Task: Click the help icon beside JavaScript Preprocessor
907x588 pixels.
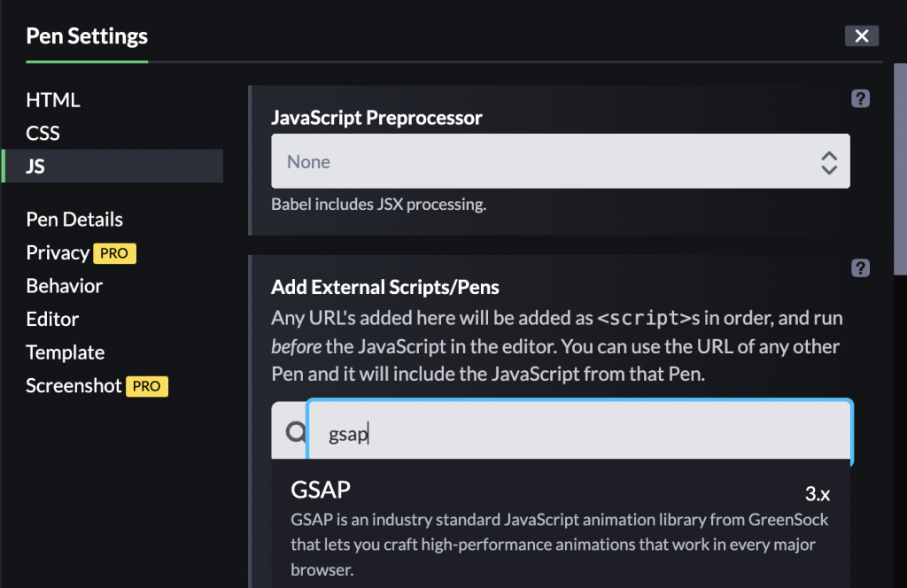Action: pyautogui.click(x=860, y=99)
